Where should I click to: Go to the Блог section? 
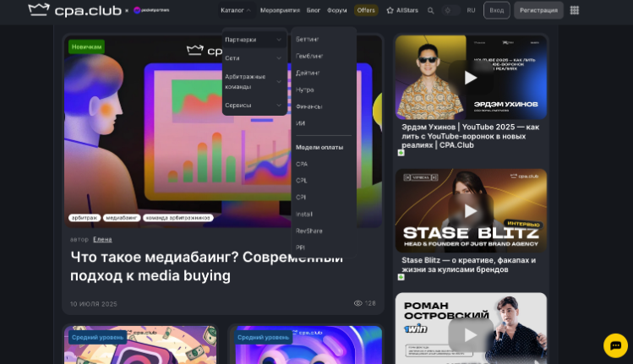[x=314, y=10]
